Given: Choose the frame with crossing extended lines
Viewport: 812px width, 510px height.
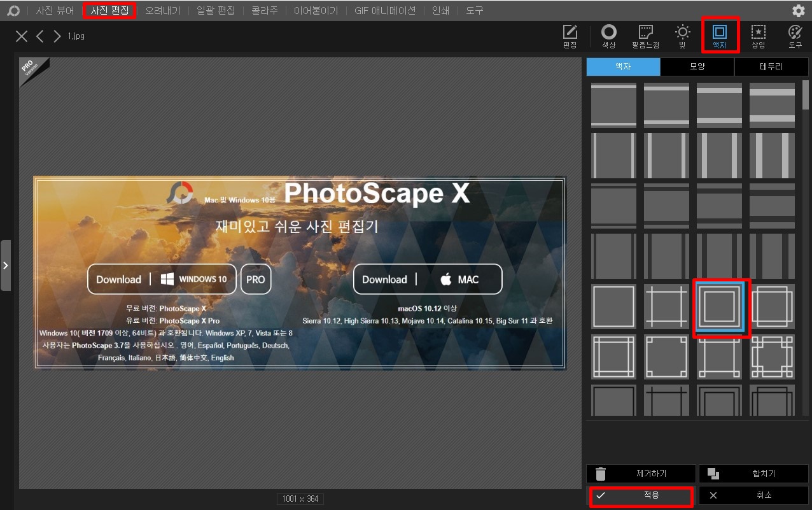Looking at the screenshot, I should tap(666, 306).
